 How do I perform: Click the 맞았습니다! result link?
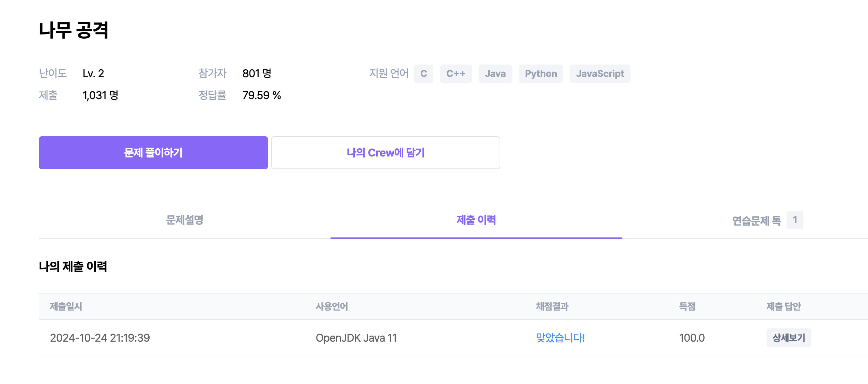pos(560,338)
